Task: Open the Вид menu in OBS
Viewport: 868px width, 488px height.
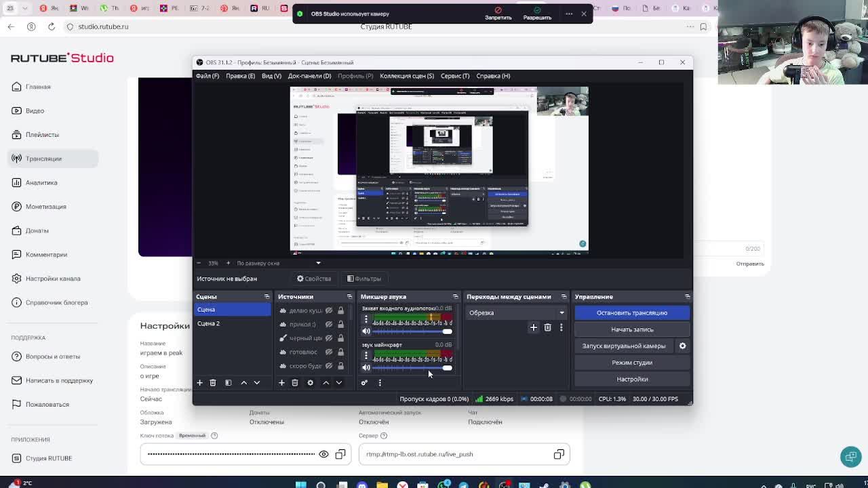Action: [271, 76]
